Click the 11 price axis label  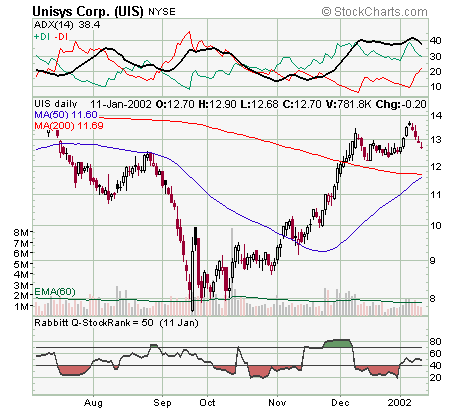[x=436, y=194]
